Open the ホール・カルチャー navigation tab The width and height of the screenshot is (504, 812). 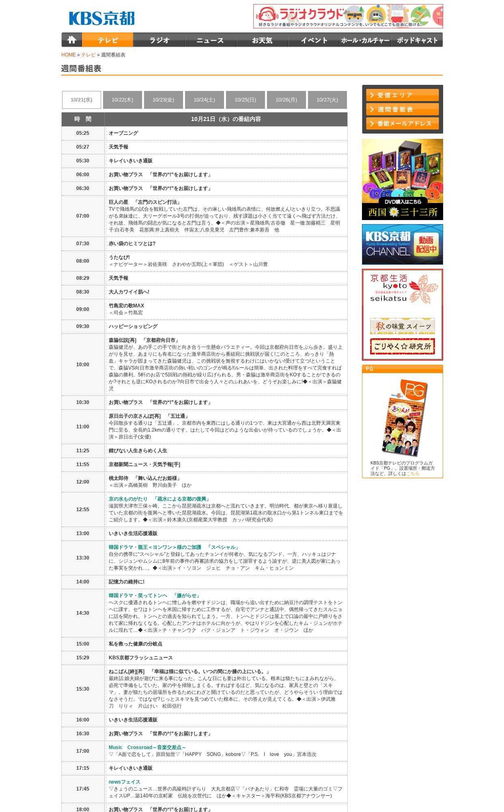[x=365, y=40]
